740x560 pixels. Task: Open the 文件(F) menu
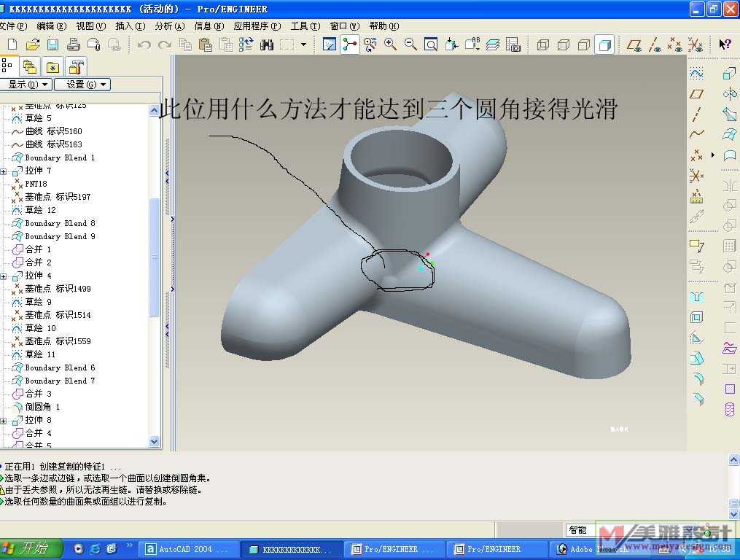pyautogui.click(x=13, y=26)
